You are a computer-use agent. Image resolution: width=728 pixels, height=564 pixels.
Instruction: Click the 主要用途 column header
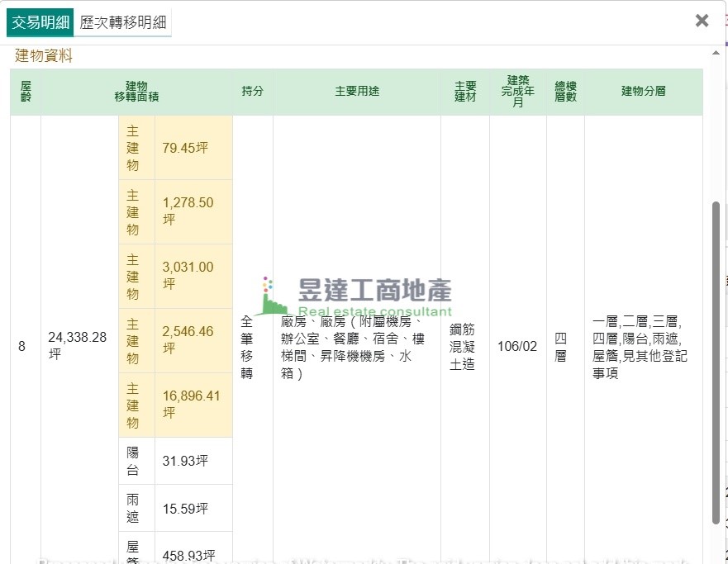click(x=357, y=92)
